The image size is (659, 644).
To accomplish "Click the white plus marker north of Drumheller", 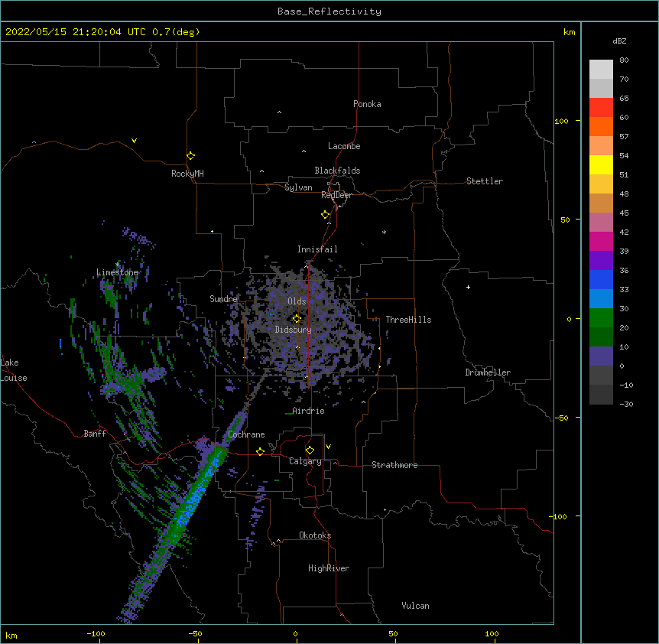I will tap(468, 287).
